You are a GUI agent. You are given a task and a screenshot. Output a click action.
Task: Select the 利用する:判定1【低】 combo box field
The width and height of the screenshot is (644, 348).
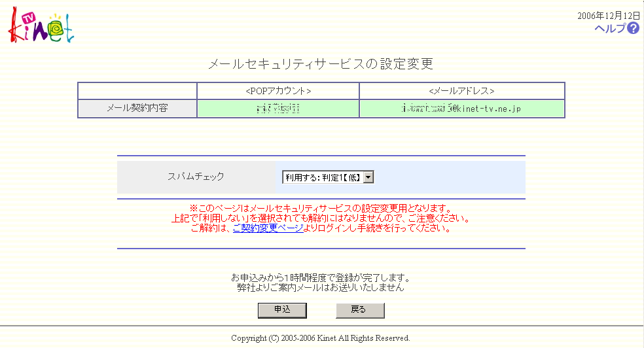click(x=323, y=177)
